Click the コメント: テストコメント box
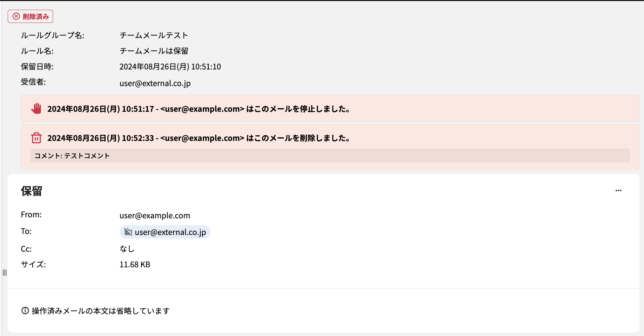The height and width of the screenshot is (336, 644). [330, 156]
